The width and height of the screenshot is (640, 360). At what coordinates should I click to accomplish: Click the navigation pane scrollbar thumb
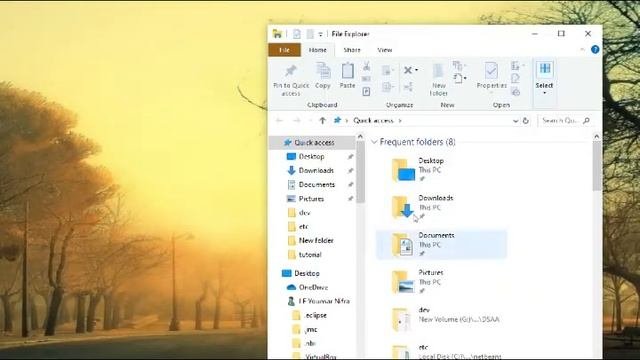pos(360,172)
